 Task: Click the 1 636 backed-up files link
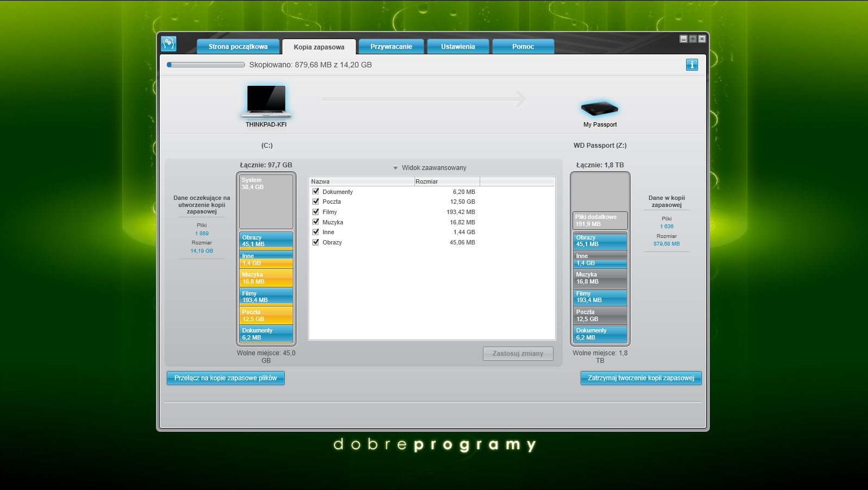[666, 227]
